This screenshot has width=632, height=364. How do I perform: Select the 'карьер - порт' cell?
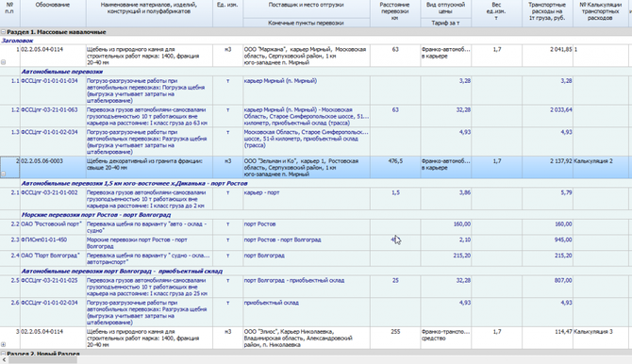point(307,199)
